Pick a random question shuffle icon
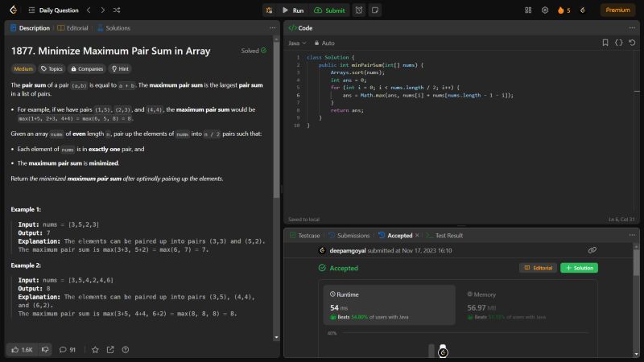 (x=117, y=10)
